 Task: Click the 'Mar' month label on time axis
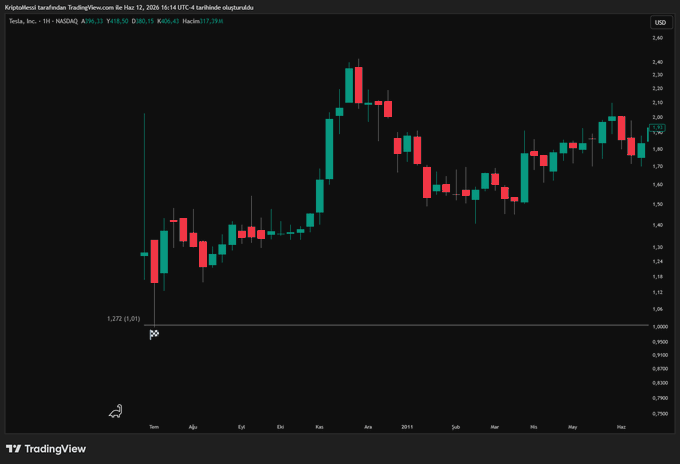coord(494,427)
